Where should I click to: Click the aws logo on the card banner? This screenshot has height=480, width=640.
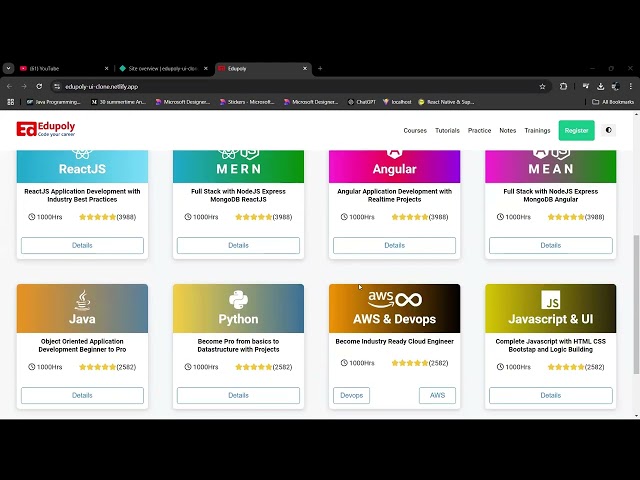380,299
